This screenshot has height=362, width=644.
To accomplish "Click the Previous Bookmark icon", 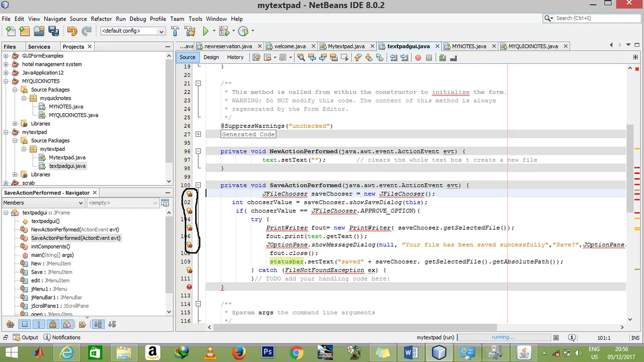I will tap(358, 57).
